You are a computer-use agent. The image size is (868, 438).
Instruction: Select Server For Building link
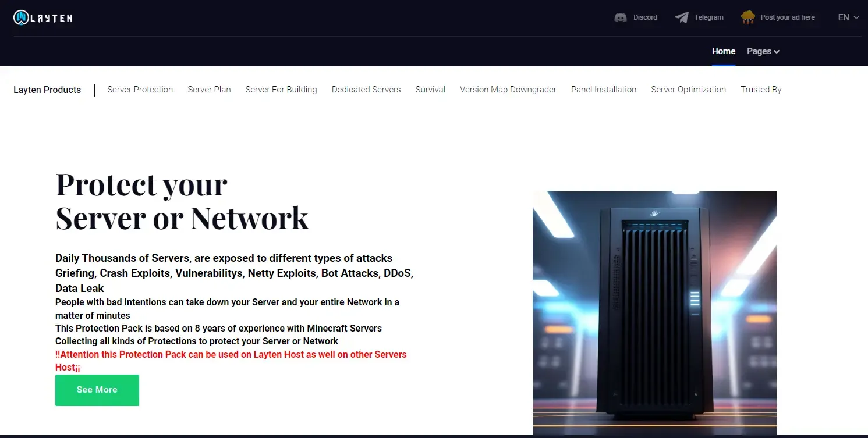tap(281, 90)
